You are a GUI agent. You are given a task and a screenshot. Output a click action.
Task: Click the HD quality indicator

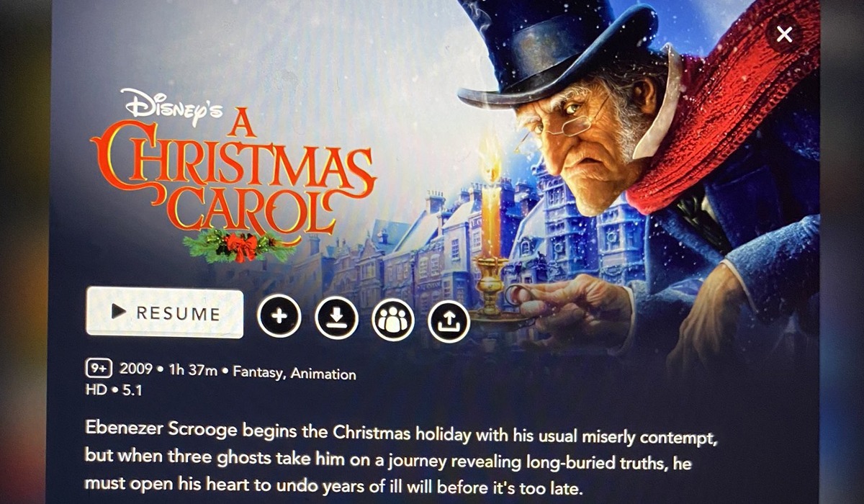pyautogui.click(x=94, y=390)
